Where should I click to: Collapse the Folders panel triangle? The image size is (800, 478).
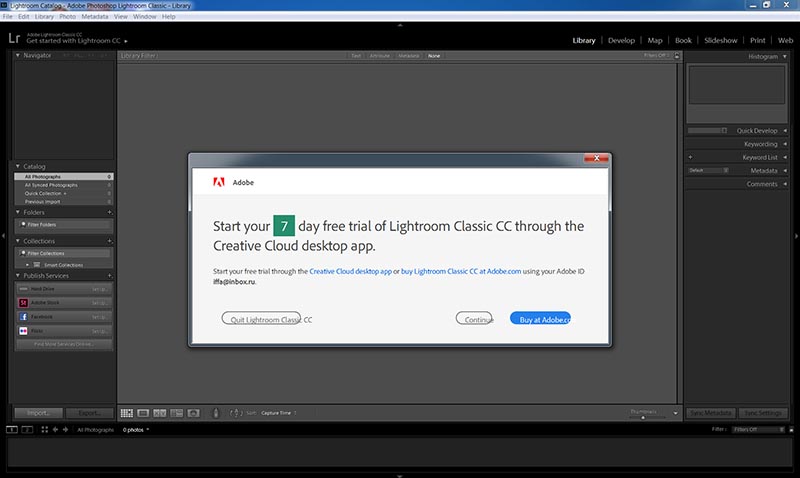(17, 212)
